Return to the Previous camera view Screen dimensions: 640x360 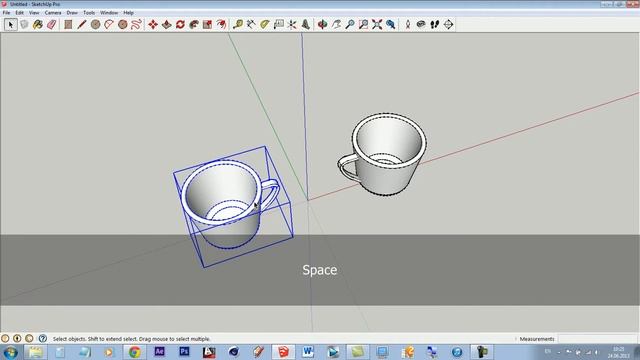(x=391, y=24)
